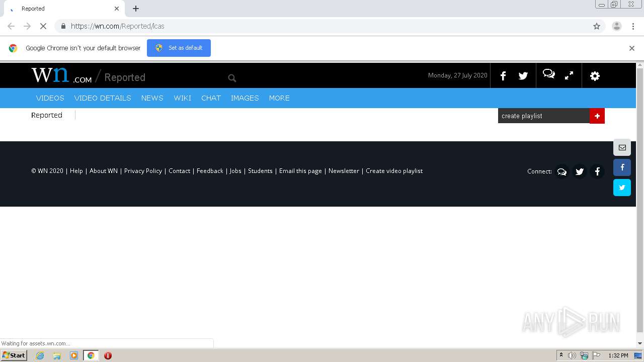
Task: Open the Chrome profile avatar icon
Action: click(617, 26)
